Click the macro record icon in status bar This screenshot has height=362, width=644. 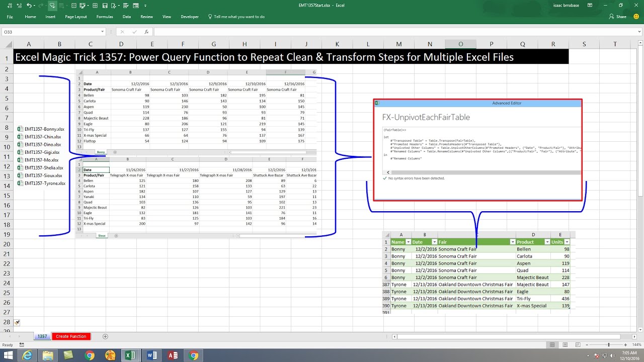(22, 345)
